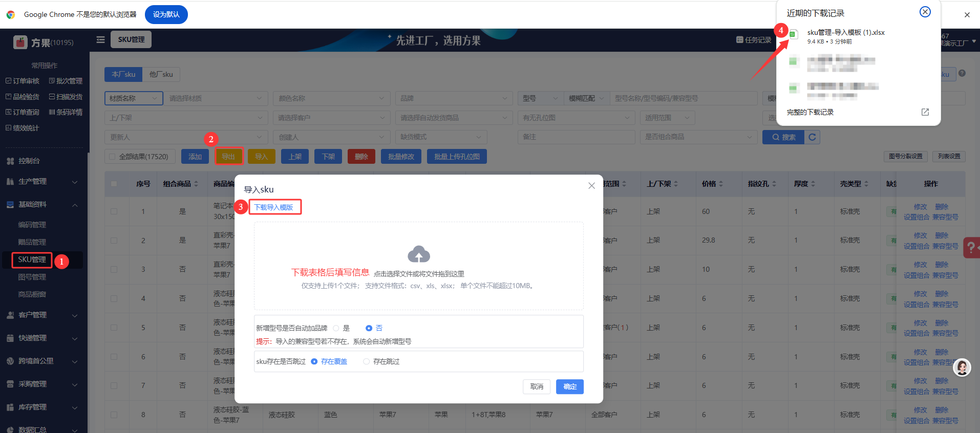Check the checkbox for row 7
Screen dimensions: 980x433
point(114,385)
